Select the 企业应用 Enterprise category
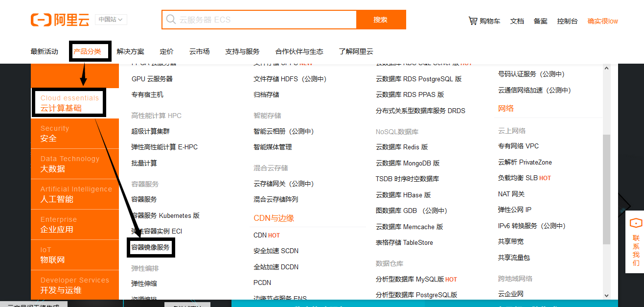This screenshot has width=644, height=307. click(75, 224)
